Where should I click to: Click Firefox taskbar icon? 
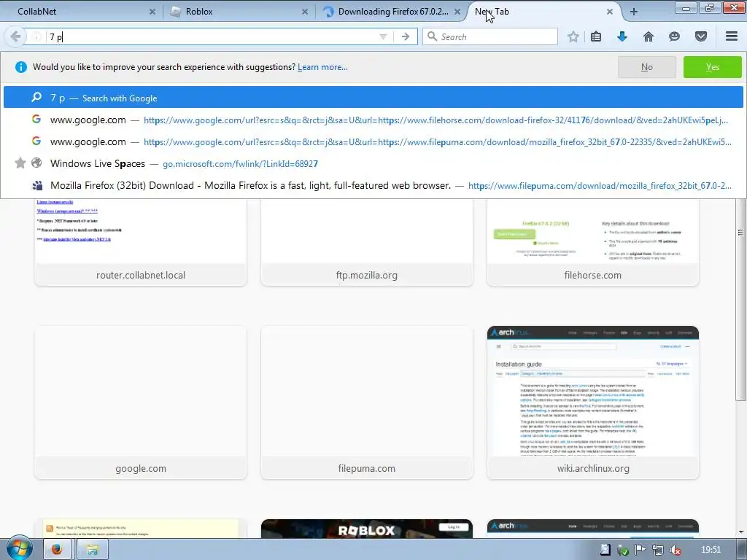[57, 550]
